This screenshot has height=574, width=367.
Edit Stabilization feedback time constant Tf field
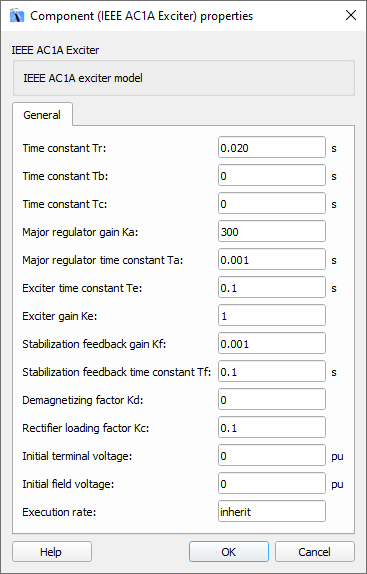[272, 372]
